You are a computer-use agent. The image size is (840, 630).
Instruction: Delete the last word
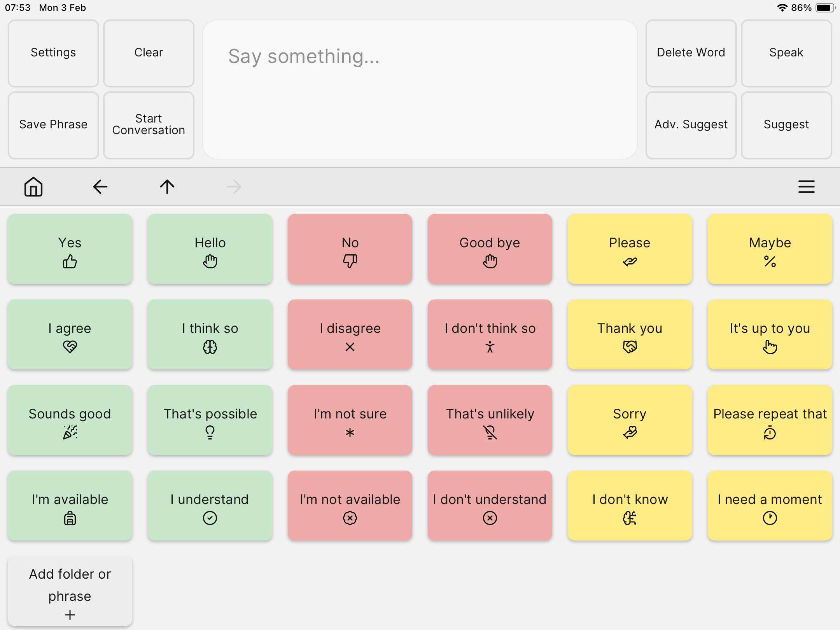click(691, 53)
